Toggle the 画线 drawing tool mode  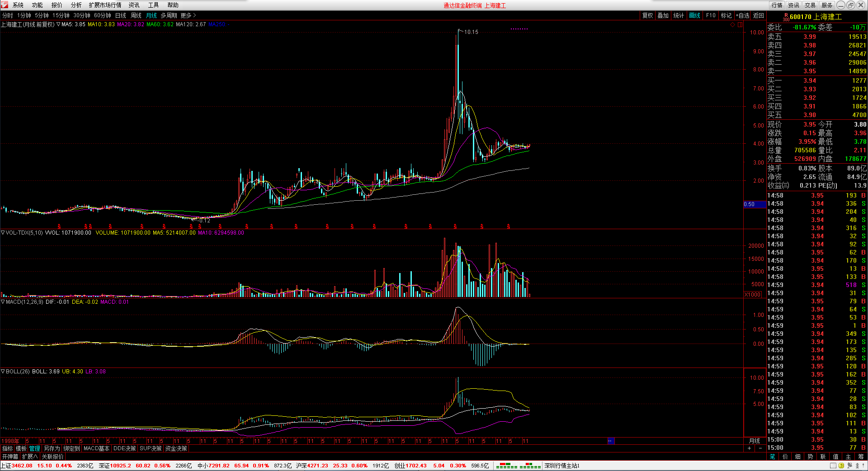[694, 15]
